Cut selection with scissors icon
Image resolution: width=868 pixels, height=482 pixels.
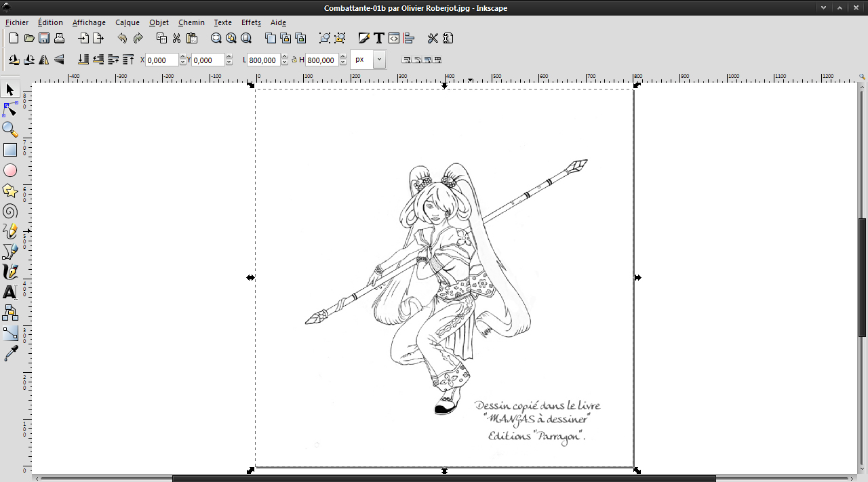[x=176, y=38]
